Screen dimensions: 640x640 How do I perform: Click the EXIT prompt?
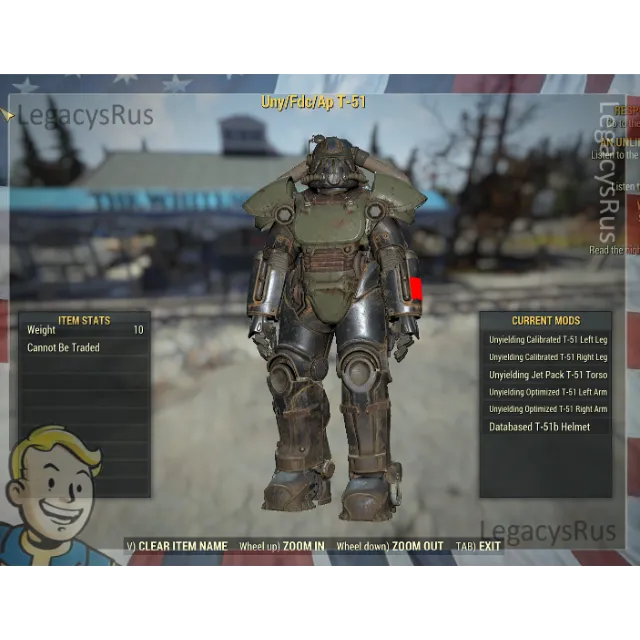pyautogui.click(x=478, y=546)
